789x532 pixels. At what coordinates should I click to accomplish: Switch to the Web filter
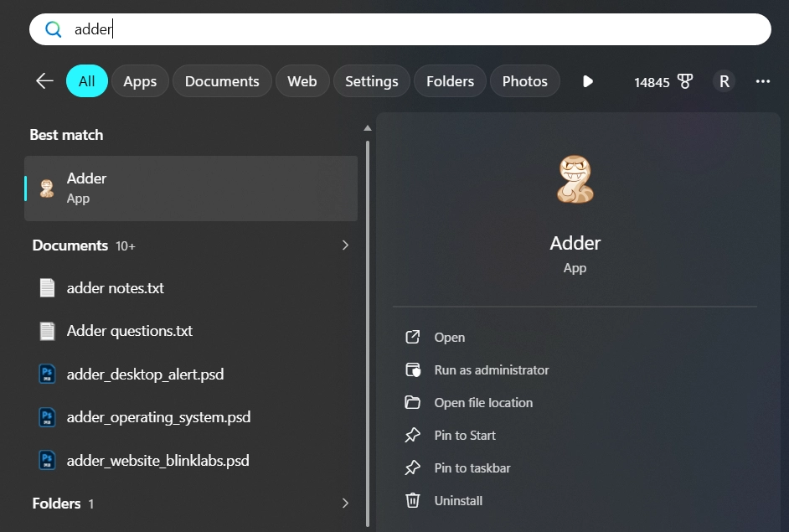pos(302,81)
